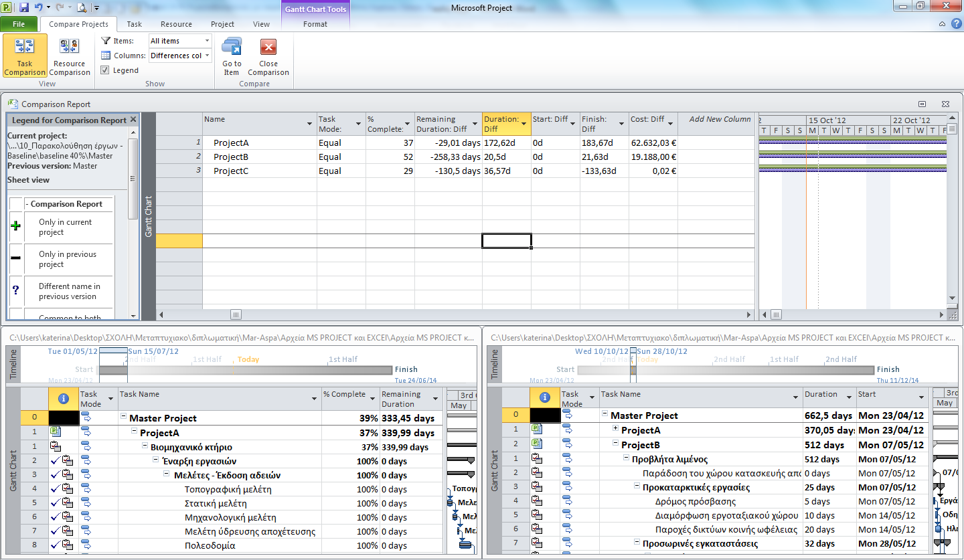The height and width of the screenshot is (560, 964).
Task: Click the inserted project icon on ProjectA row, left pane
Action: pyautogui.click(x=55, y=432)
